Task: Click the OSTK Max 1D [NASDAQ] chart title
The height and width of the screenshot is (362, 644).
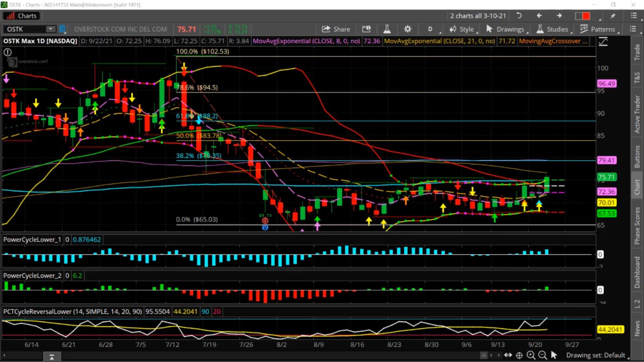Action: [x=40, y=41]
